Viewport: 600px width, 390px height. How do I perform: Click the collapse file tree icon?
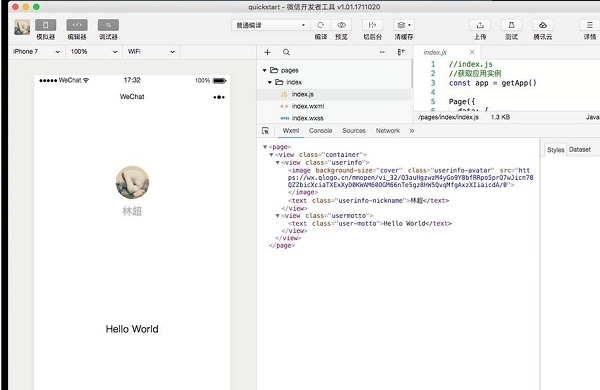point(401,52)
